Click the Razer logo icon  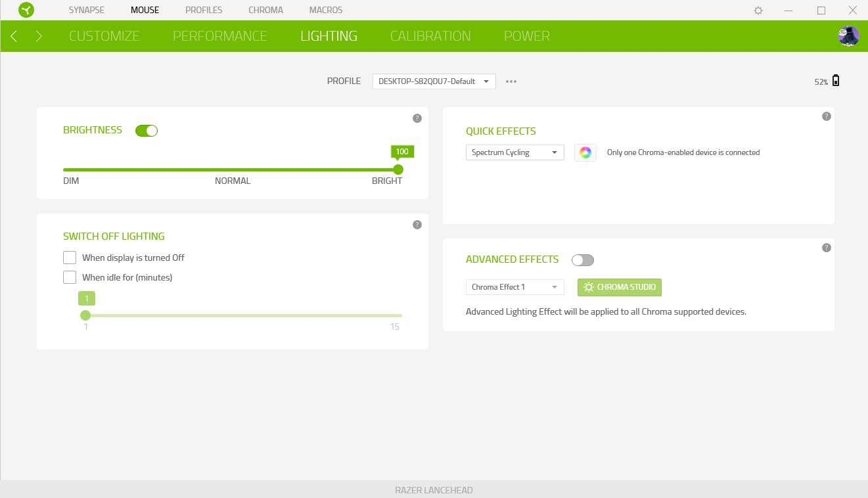pyautogui.click(x=26, y=11)
